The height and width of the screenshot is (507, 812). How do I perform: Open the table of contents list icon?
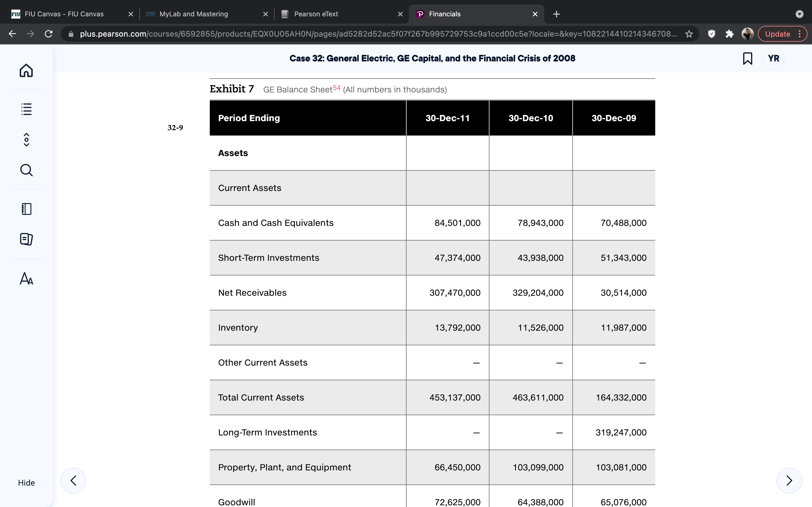pos(26,109)
